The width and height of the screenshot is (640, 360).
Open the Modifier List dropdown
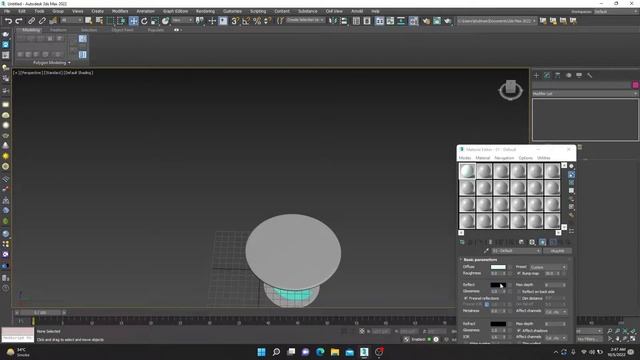tap(584, 93)
